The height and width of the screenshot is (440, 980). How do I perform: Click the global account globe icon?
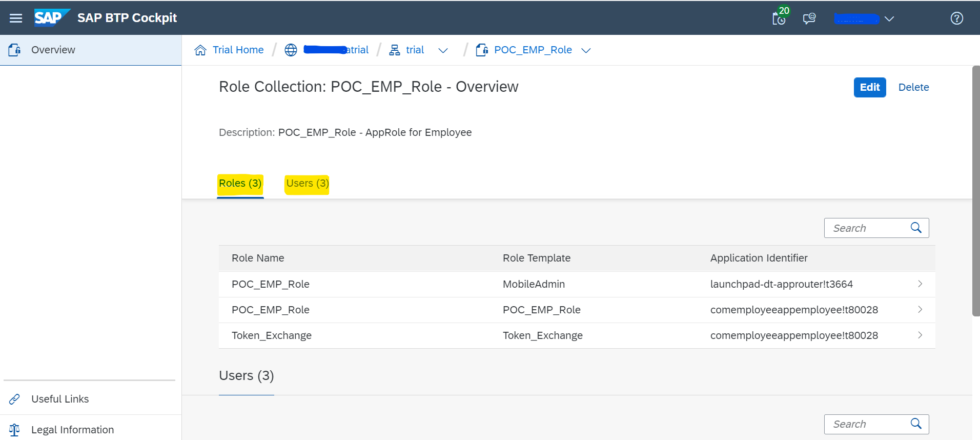pyautogui.click(x=291, y=50)
